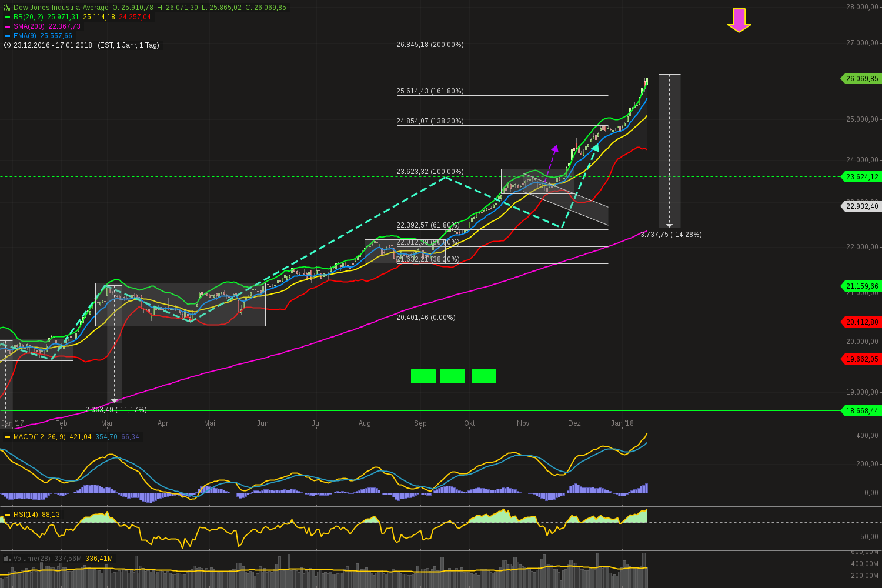The width and height of the screenshot is (882, 588).
Task: Click the middle green button below the chart
Action: coord(452,376)
